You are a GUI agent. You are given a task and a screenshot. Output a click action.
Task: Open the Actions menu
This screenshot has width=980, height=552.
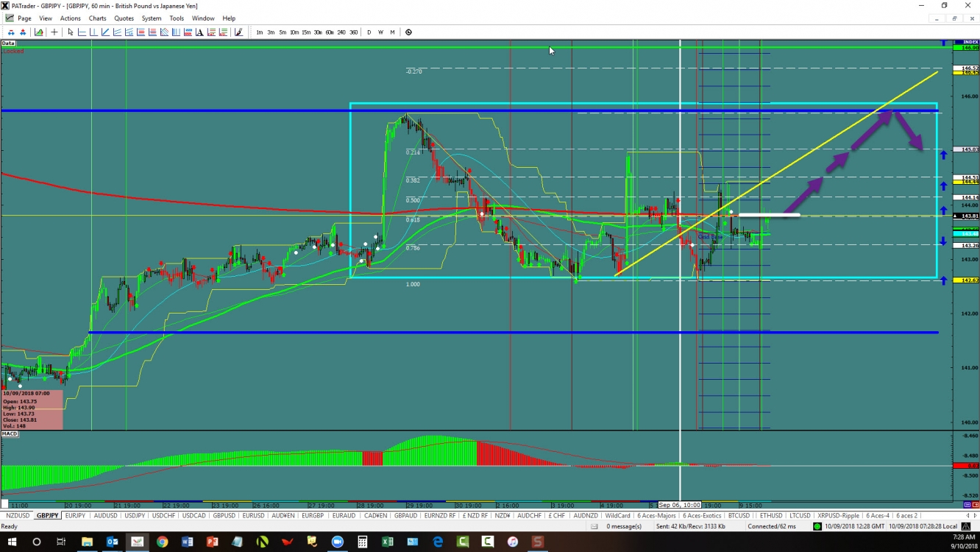pos(71,18)
